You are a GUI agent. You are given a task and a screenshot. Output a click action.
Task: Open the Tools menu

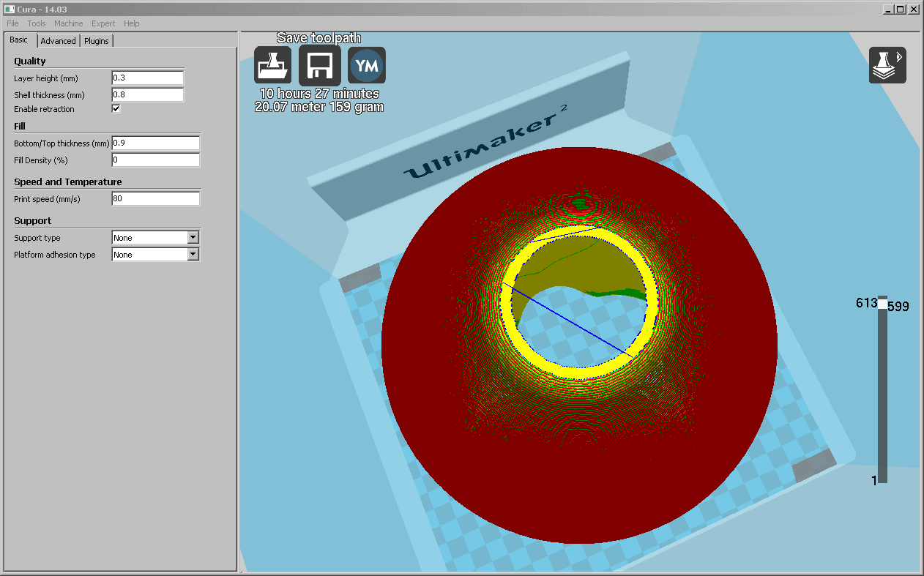(x=37, y=23)
